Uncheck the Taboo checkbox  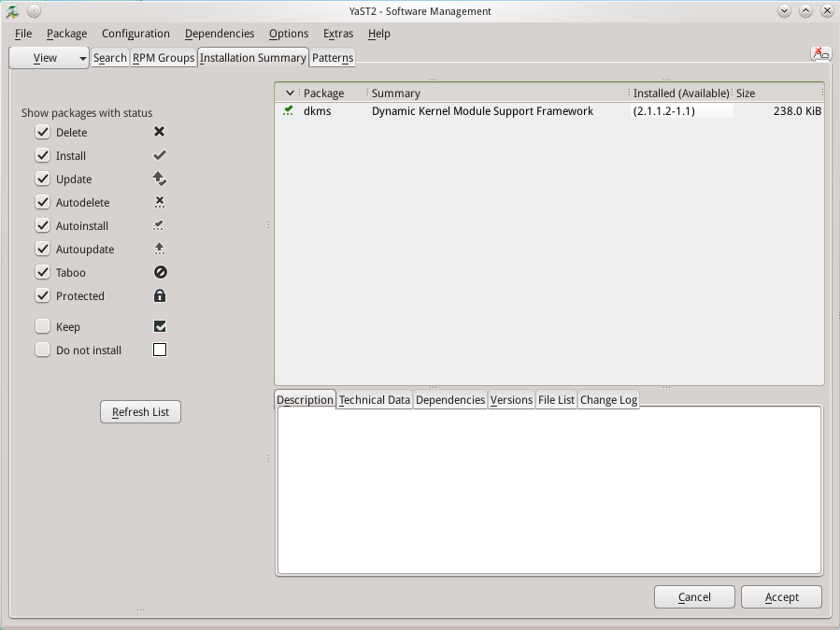[42, 272]
